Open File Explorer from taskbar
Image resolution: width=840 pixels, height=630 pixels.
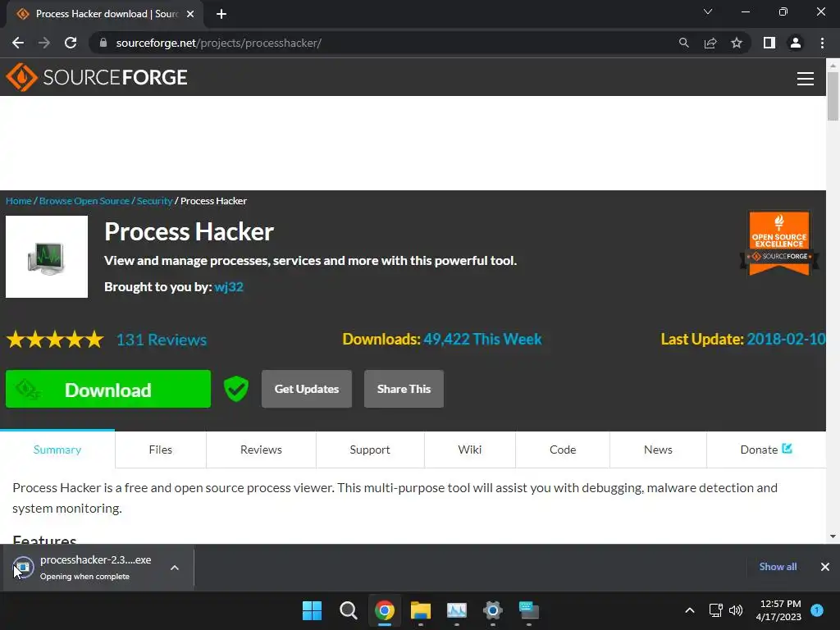pos(421,610)
